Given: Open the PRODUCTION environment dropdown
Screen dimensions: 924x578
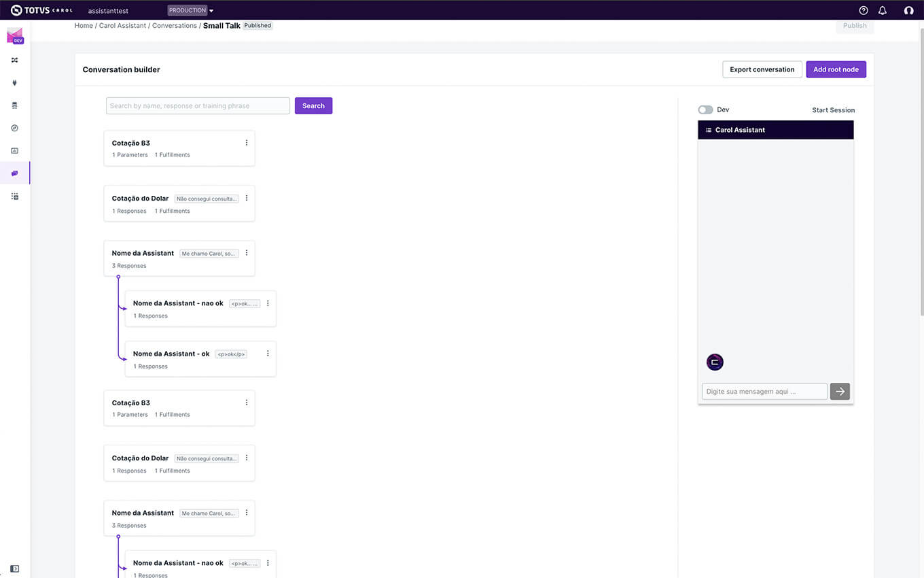Looking at the screenshot, I should (x=190, y=11).
